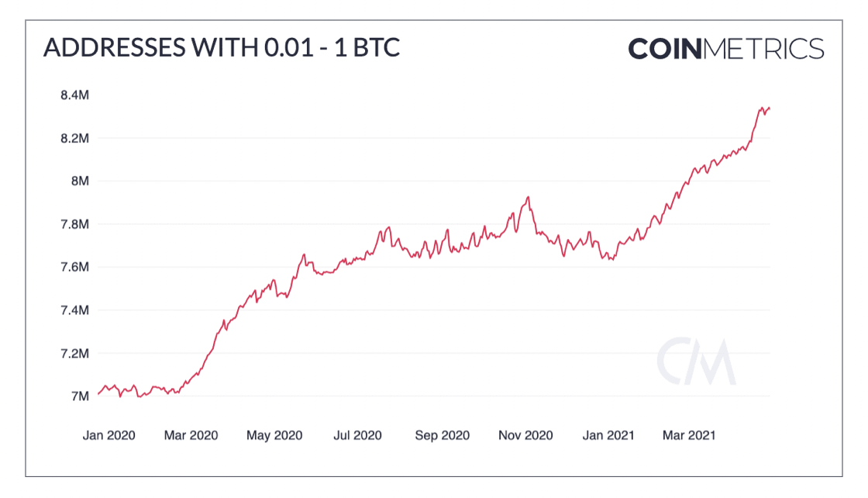Click the 7M y-axis label
868x498 pixels.
(x=81, y=396)
